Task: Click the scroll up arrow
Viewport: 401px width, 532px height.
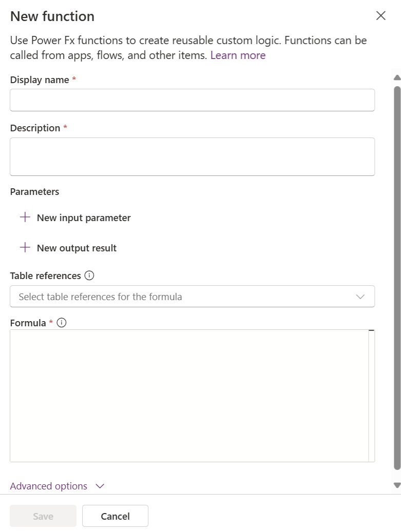Action: (397, 78)
